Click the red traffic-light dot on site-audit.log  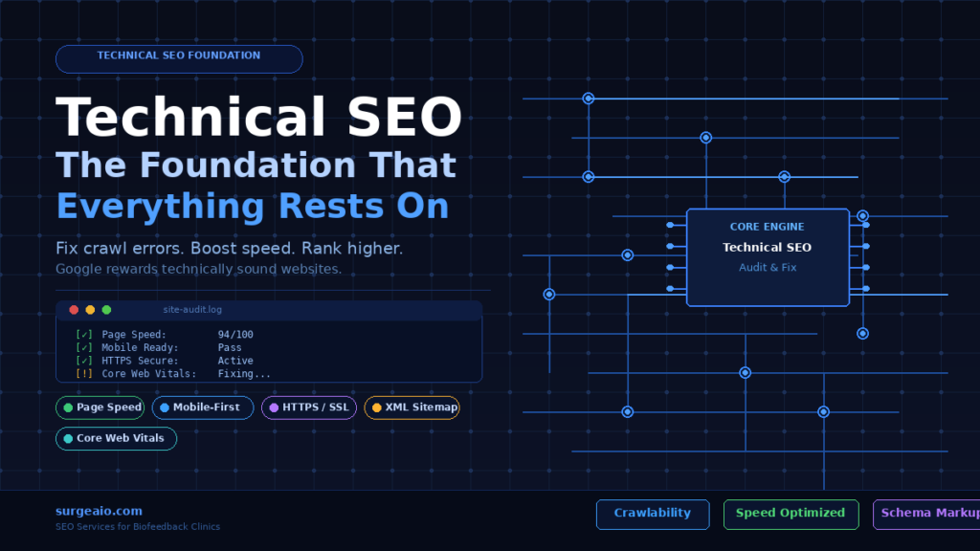point(74,309)
